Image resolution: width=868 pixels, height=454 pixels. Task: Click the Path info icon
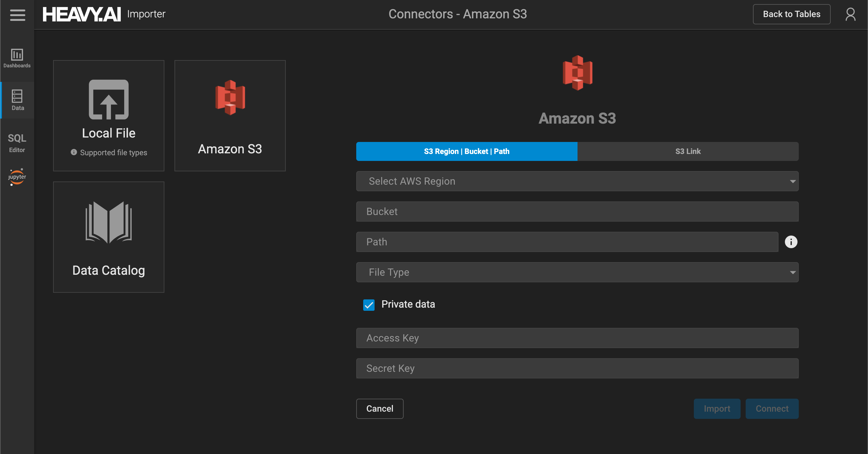tap(791, 242)
